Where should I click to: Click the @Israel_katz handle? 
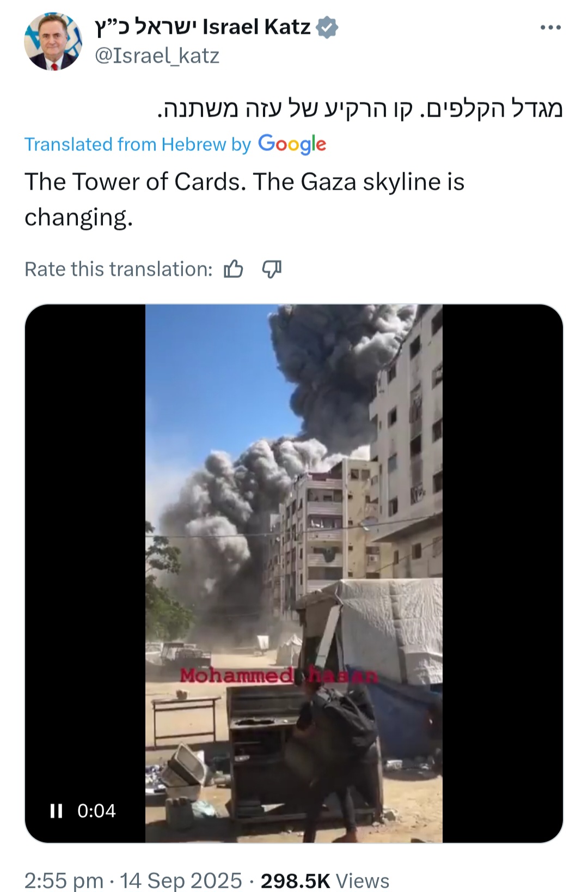pos(157,56)
